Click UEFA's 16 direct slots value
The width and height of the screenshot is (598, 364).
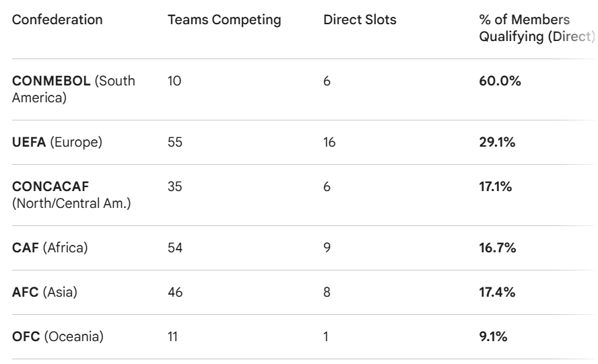[x=329, y=143]
